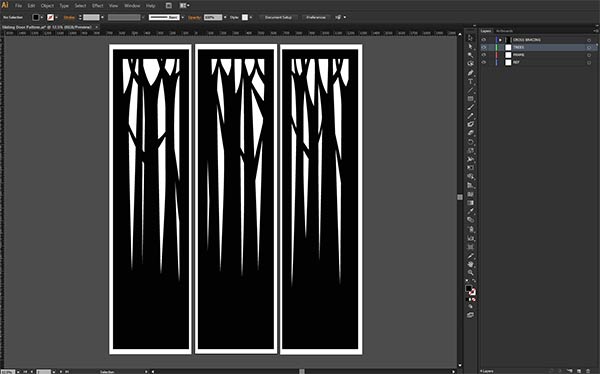Select the Gradient tool
This screenshot has width=600, height=374.
(x=470, y=203)
